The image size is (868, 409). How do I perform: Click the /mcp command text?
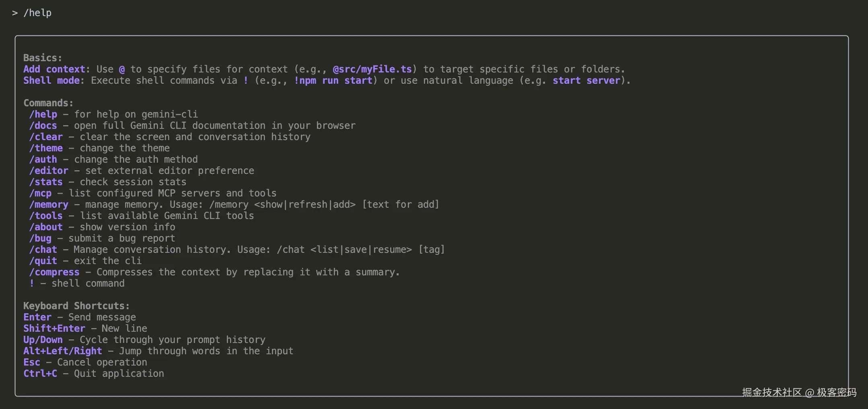click(x=40, y=193)
